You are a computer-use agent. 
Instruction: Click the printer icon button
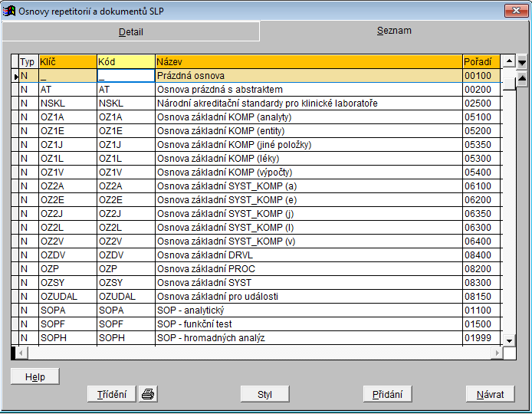click(148, 394)
